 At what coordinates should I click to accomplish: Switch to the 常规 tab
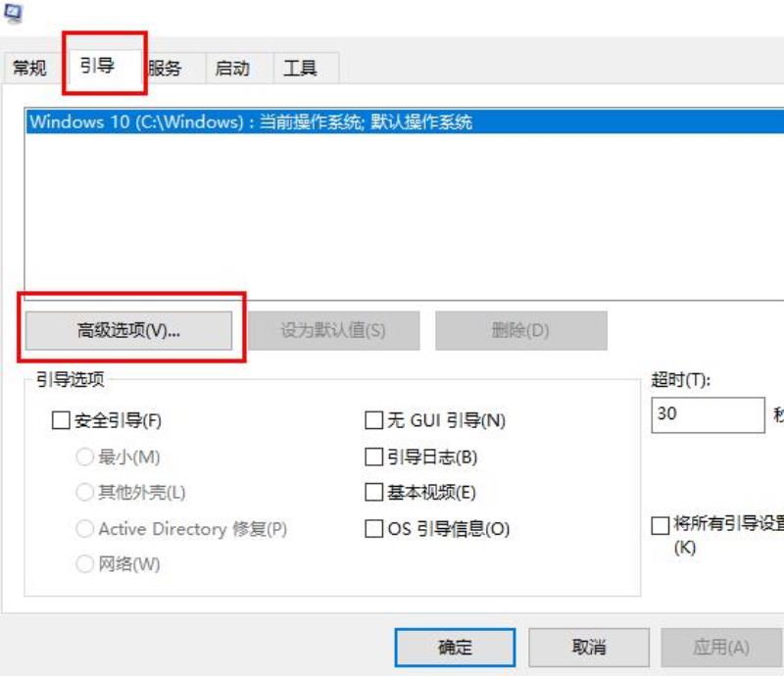coord(30,68)
